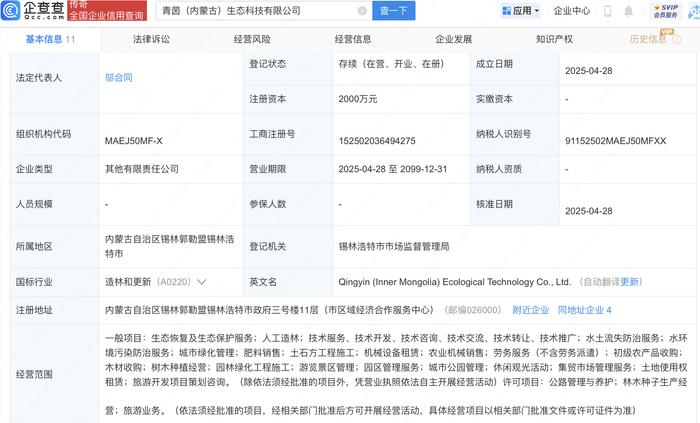700x423 pixels.
Task: Select the English company name text
Action: pos(454,282)
